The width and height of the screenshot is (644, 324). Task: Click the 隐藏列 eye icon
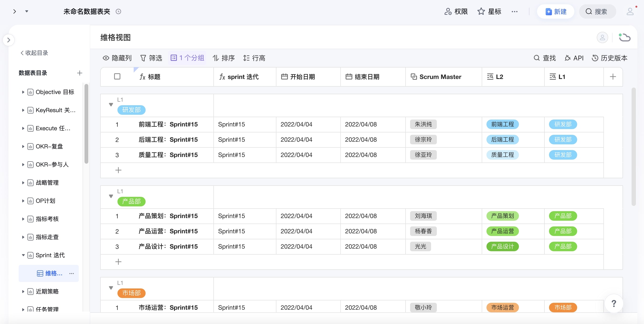(x=106, y=58)
